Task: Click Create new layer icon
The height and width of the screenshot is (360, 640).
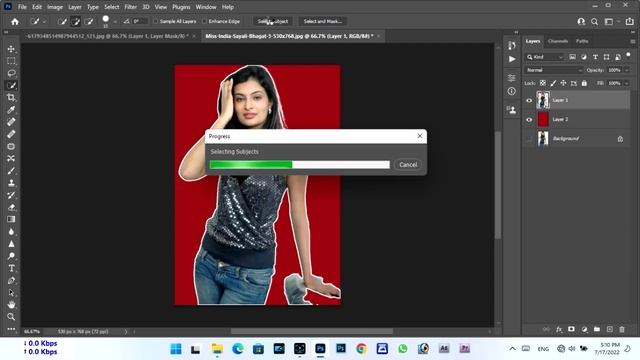Action: (609, 329)
